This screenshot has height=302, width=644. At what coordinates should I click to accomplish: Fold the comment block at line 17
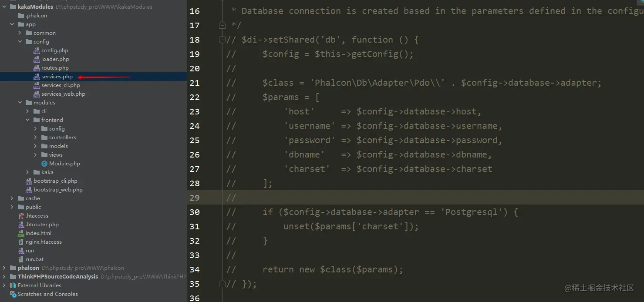coord(222,25)
